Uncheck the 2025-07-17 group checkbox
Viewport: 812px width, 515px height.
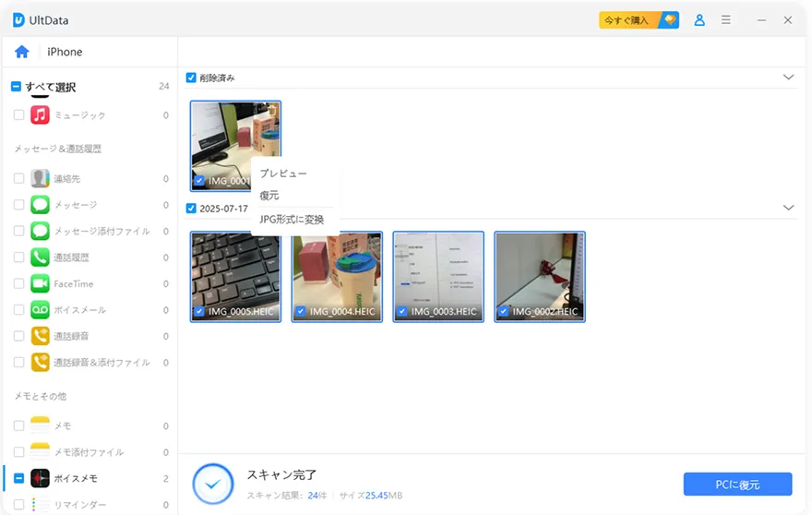191,209
